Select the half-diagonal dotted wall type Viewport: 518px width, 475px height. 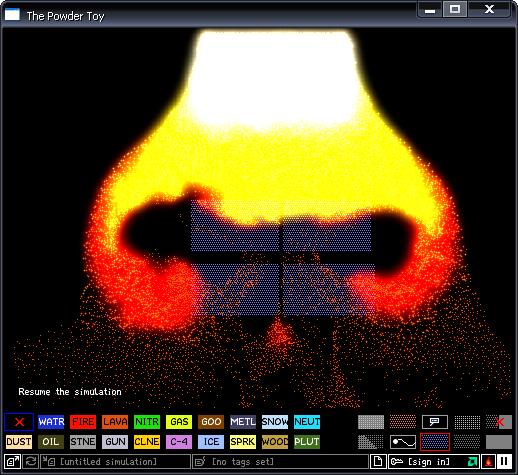371,442
